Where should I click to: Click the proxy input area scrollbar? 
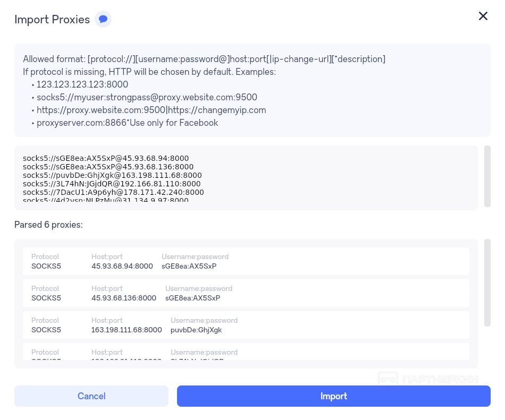(x=487, y=176)
